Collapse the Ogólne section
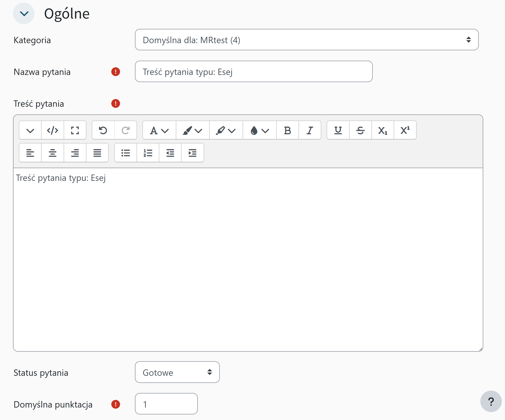 [x=24, y=14]
